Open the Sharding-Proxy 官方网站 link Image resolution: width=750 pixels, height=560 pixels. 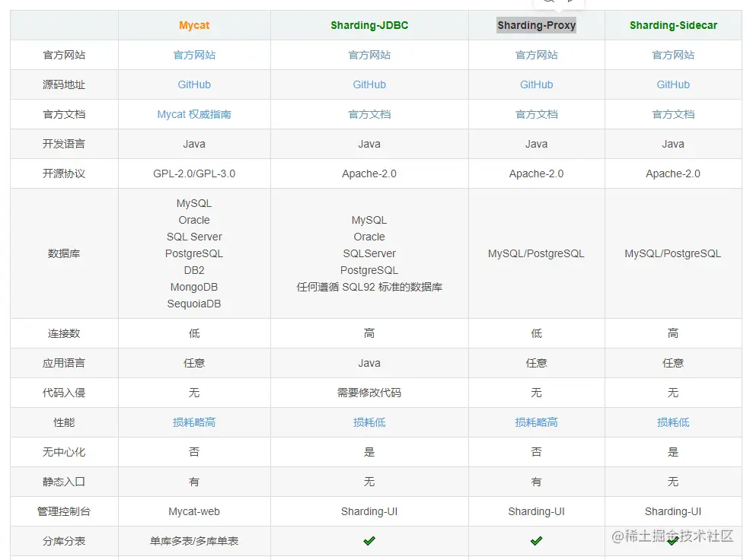click(x=536, y=55)
